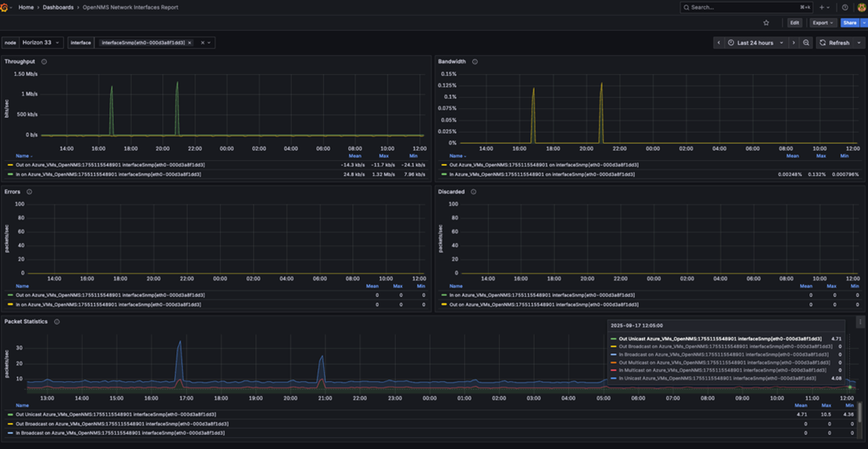Open the Horizon 33 node dropdown
The image size is (868, 449).
coord(40,42)
